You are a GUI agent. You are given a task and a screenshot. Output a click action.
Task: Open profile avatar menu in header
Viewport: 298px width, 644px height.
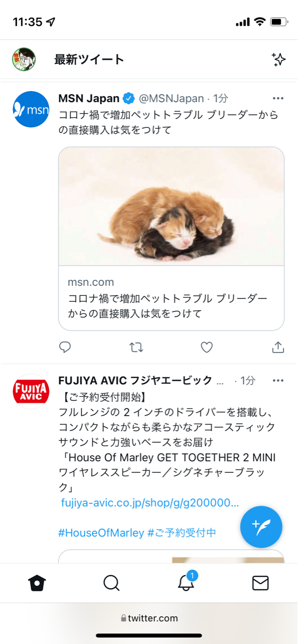[x=24, y=59]
